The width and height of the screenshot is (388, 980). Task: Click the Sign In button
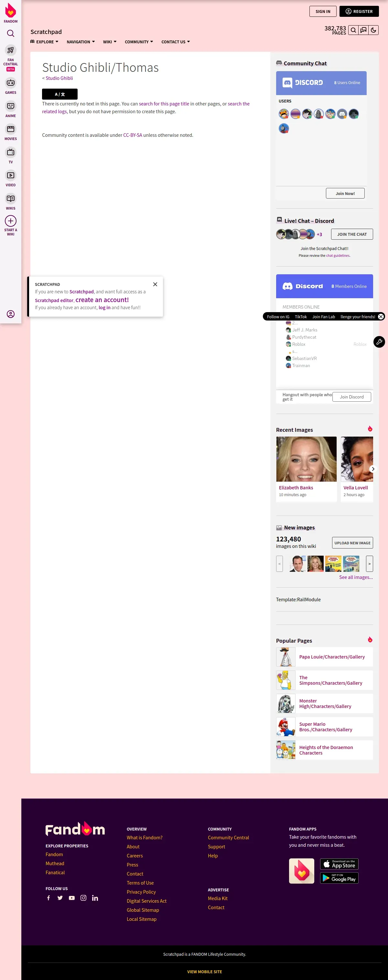pyautogui.click(x=323, y=11)
